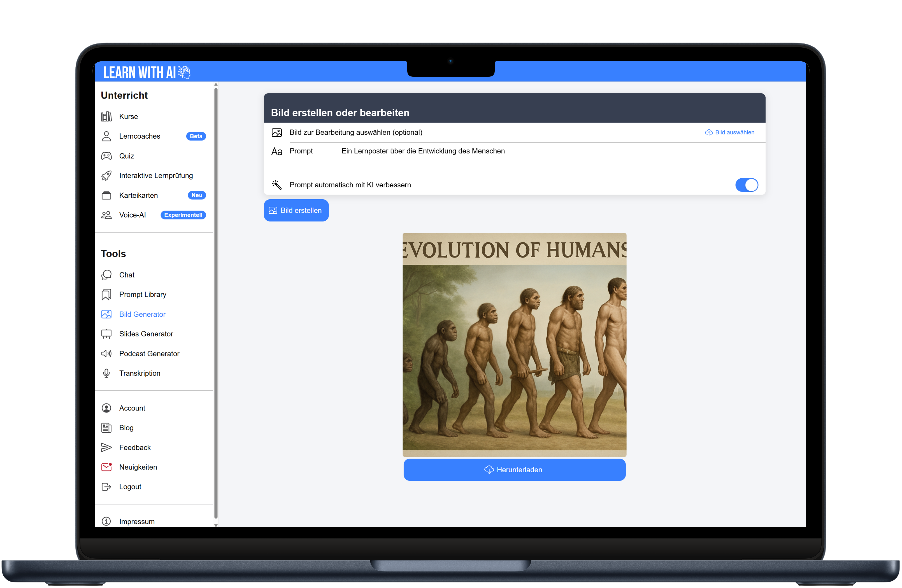Select Bild Generator in the sidebar

click(x=142, y=314)
